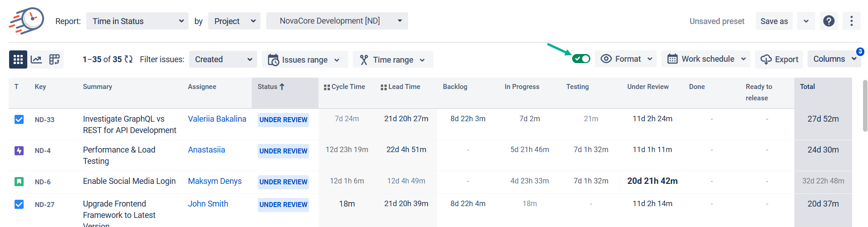This screenshot has width=868, height=227.
Task: Click the Save as button
Action: (x=773, y=21)
